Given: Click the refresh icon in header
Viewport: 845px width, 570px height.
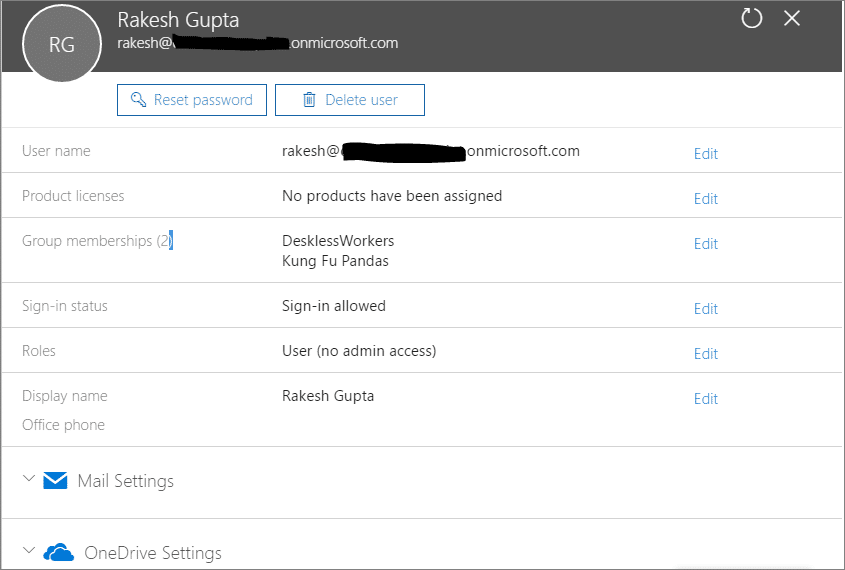Looking at the screenshot, I should pyautogui.click(x=751, y=18).
